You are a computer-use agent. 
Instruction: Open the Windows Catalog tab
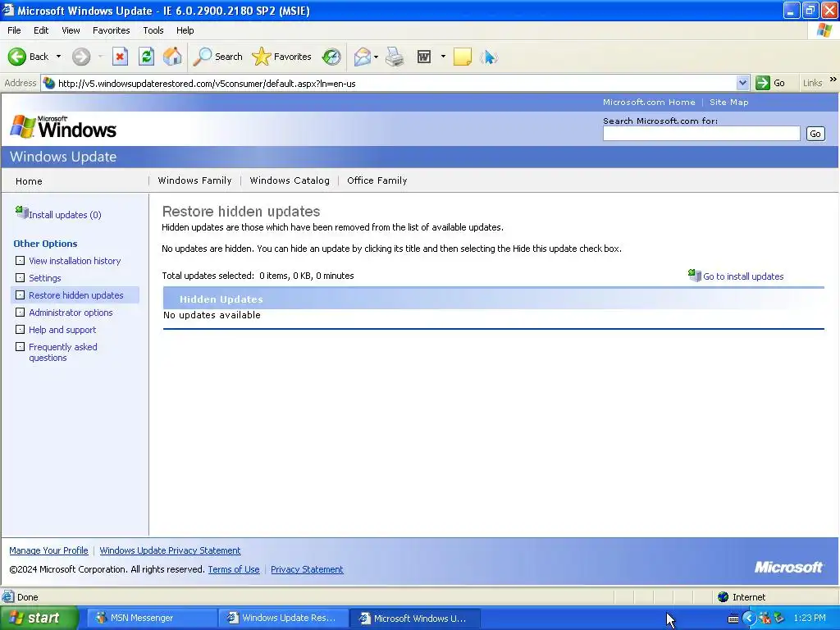[x=290, y=180]
